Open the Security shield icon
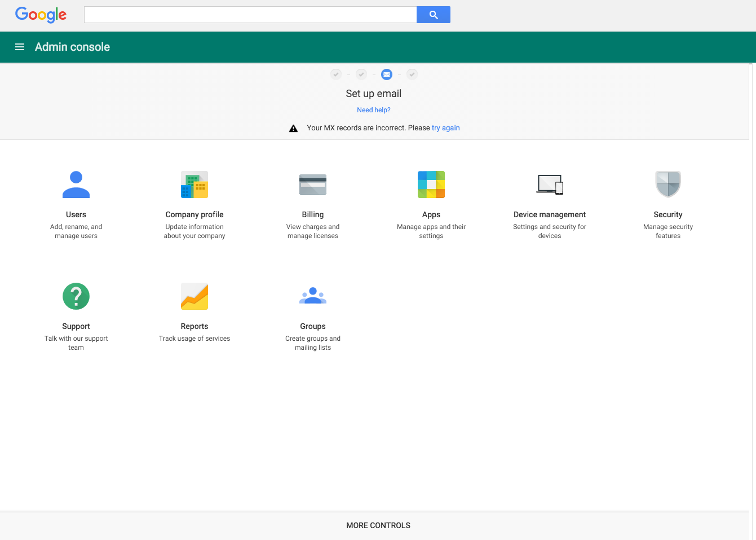This screenshot has height=540, width=756. [668, 185]
